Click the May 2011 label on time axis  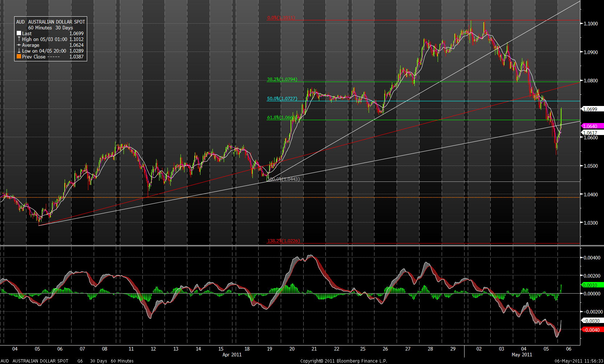pos(522,355)
